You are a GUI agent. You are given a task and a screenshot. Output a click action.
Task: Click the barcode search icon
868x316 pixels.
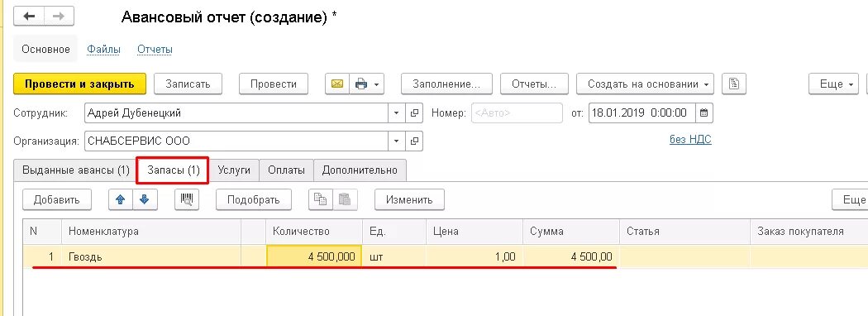187,199
